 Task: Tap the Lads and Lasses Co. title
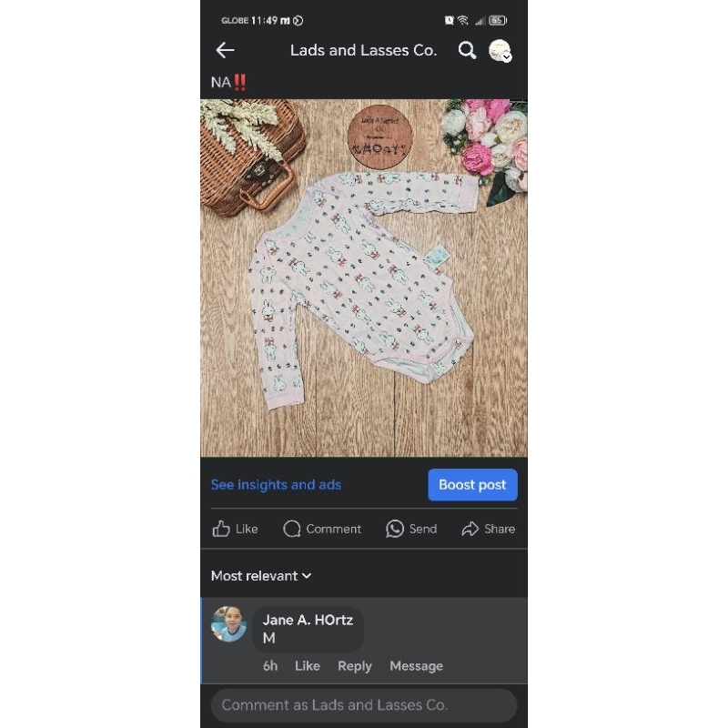[363, 50]
